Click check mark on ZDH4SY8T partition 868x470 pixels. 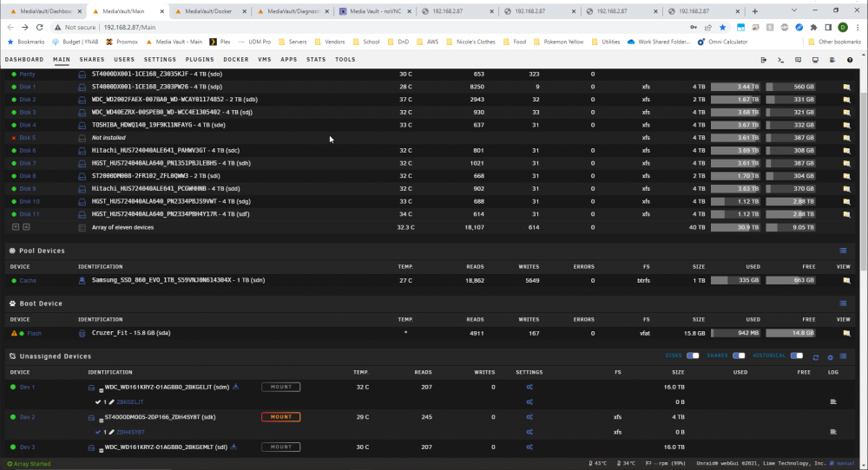click(x=98, y=432)
